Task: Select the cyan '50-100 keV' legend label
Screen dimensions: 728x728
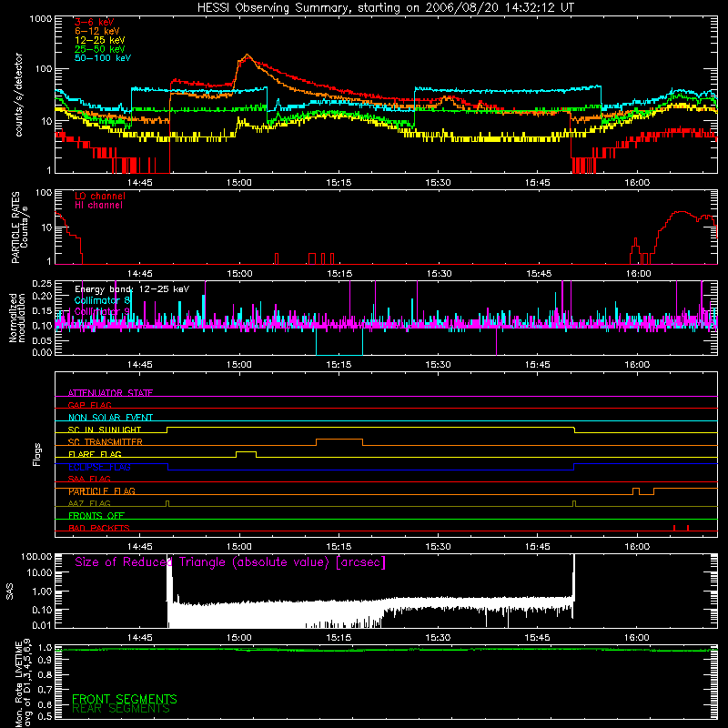Action: tap(103, 58)
